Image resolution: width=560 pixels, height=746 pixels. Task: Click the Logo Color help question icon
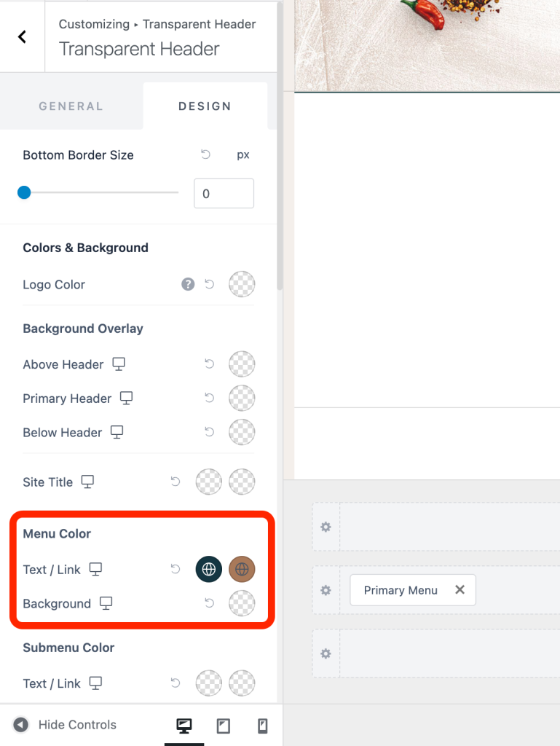click(188, 285)
